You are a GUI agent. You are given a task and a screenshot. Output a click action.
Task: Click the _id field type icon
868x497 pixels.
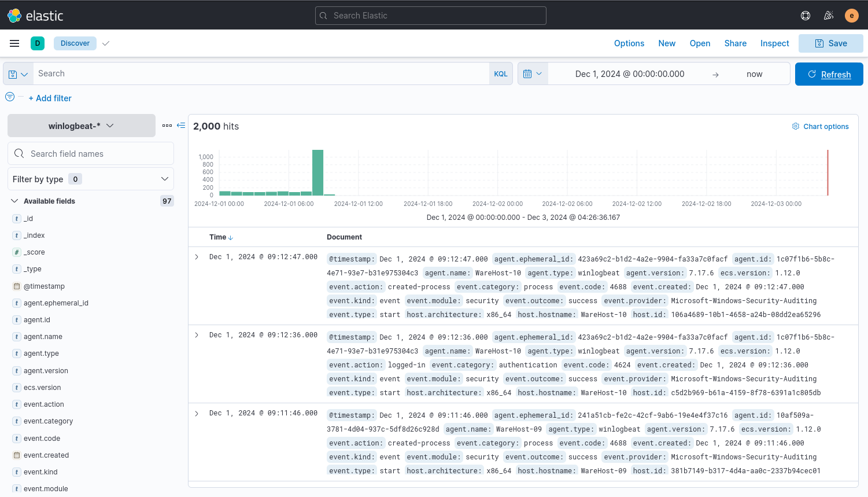coord(17,219)
